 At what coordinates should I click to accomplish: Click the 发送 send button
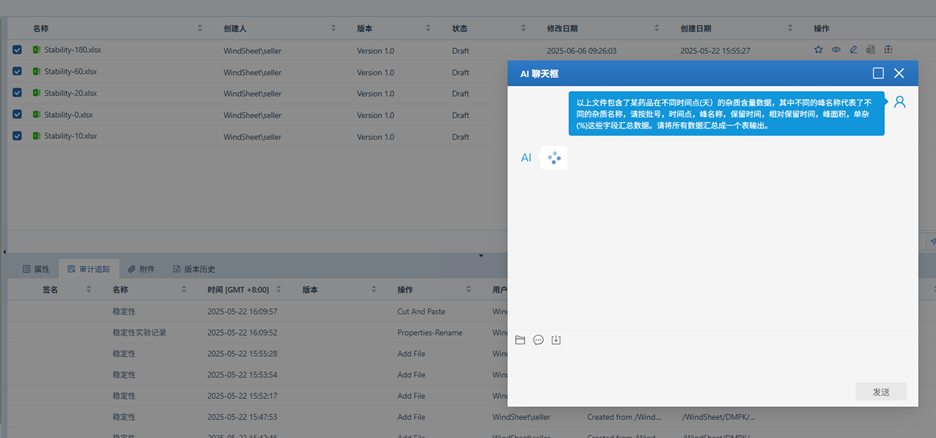[880, 391]
